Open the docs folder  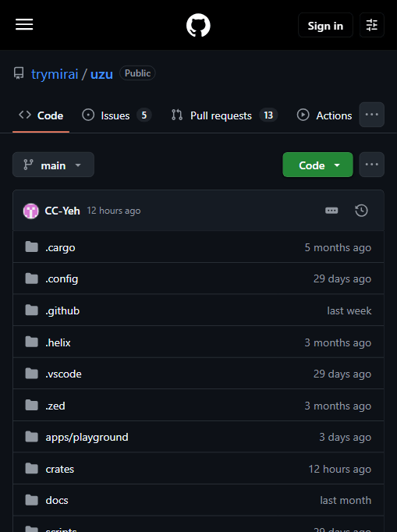click(57, 501)
